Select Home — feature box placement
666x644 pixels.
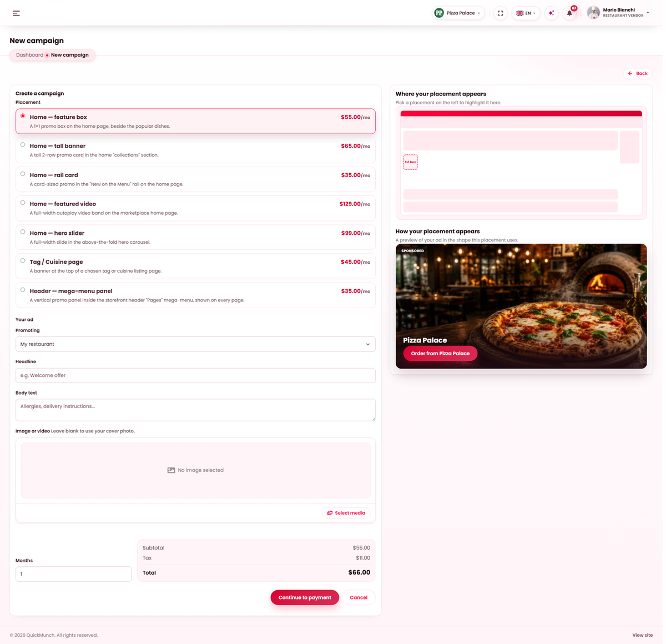point(195,121)
